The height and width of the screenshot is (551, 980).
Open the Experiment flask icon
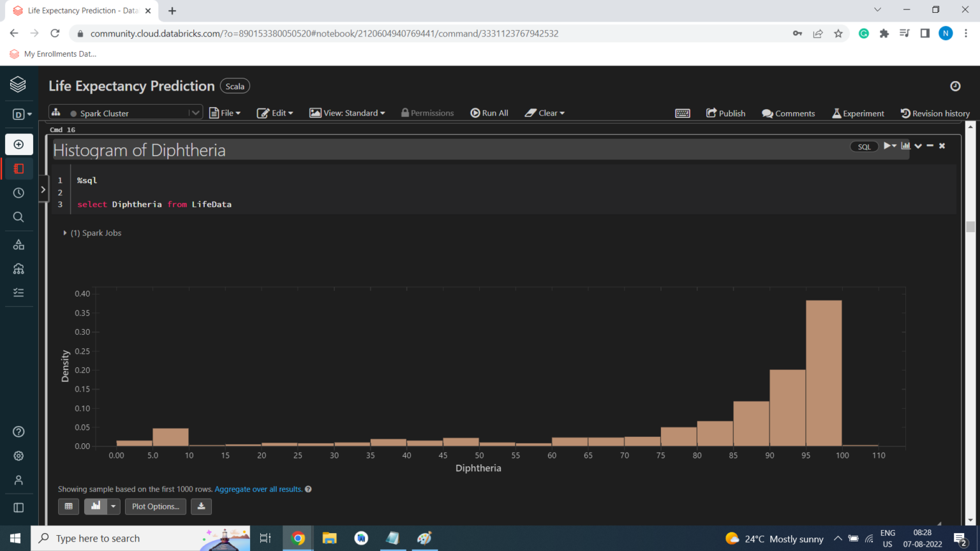[x=857, y=114]
